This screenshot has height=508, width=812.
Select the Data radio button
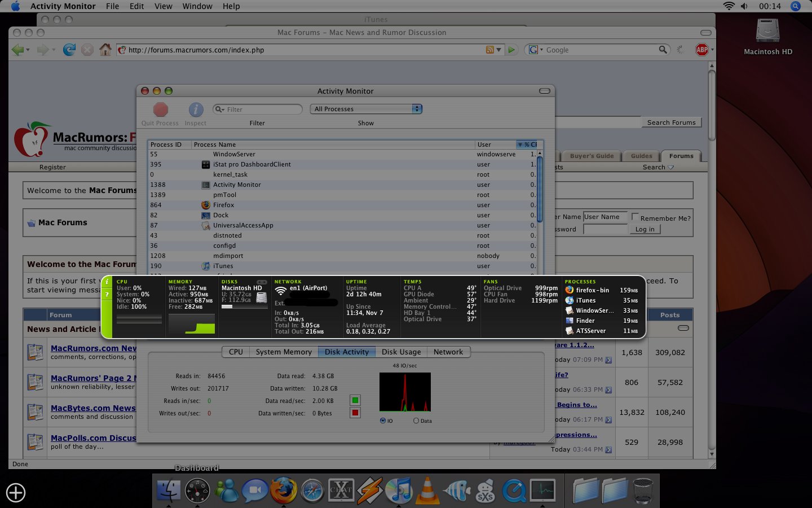click(416, 421)
